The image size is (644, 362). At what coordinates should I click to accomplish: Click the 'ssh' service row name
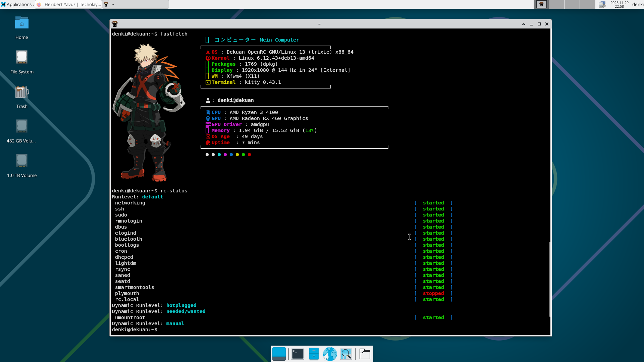[x=119, y=209]
